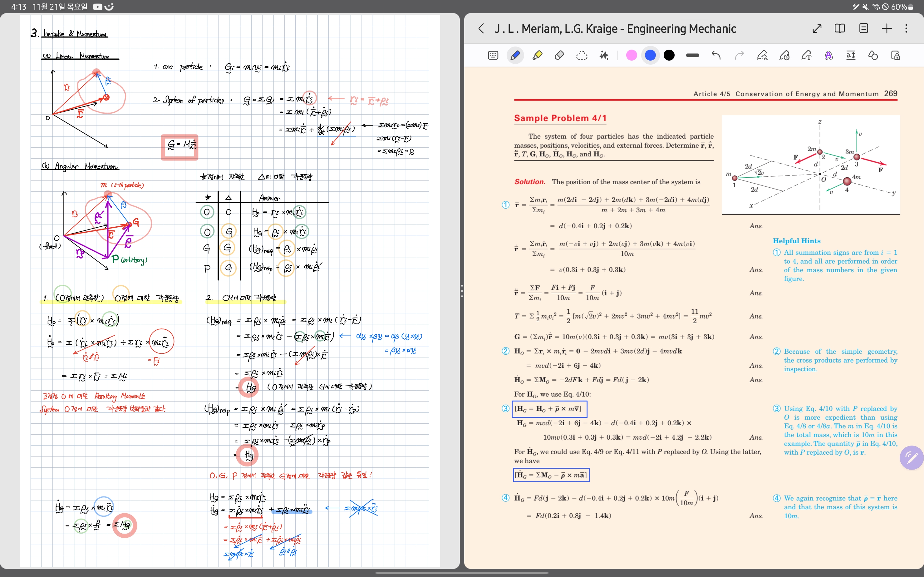Choose the pink pen color
Screen dimensions: 924x577
tap(632, 56)
